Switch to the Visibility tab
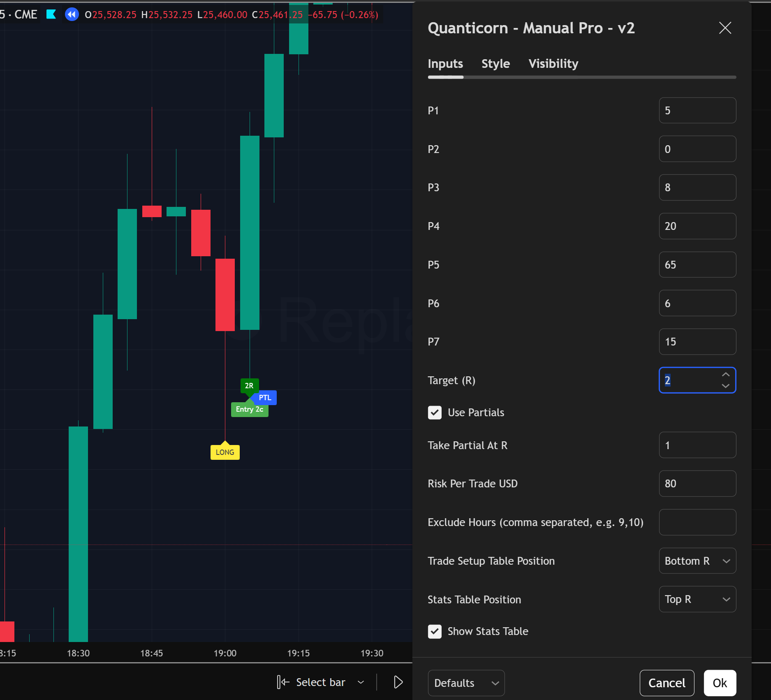The image size is (771, 700). 553,64
